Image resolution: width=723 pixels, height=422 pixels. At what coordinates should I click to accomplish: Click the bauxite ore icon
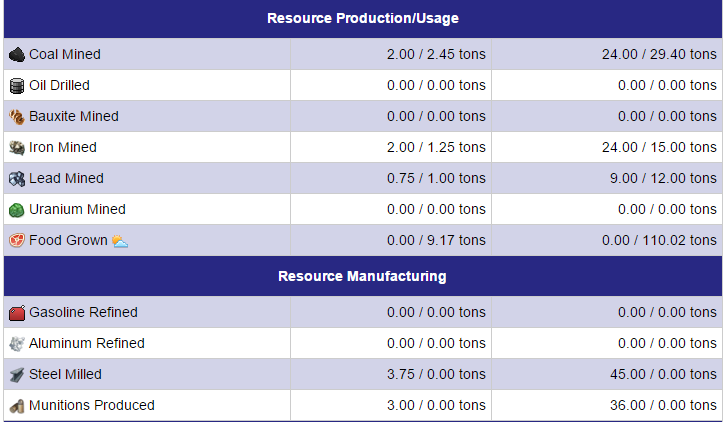17,117
